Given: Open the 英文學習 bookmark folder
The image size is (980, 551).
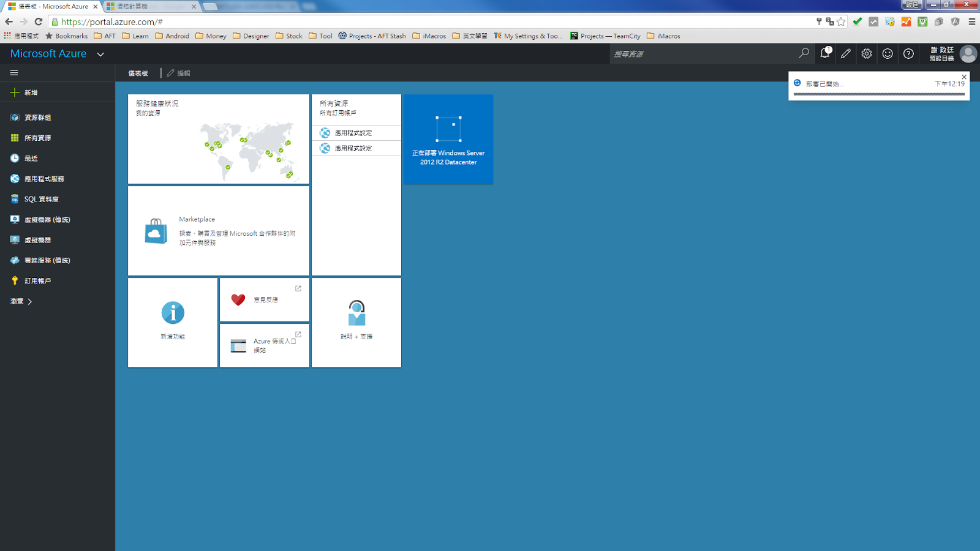Looking at the screenshot, I should [x=470, y=36].
